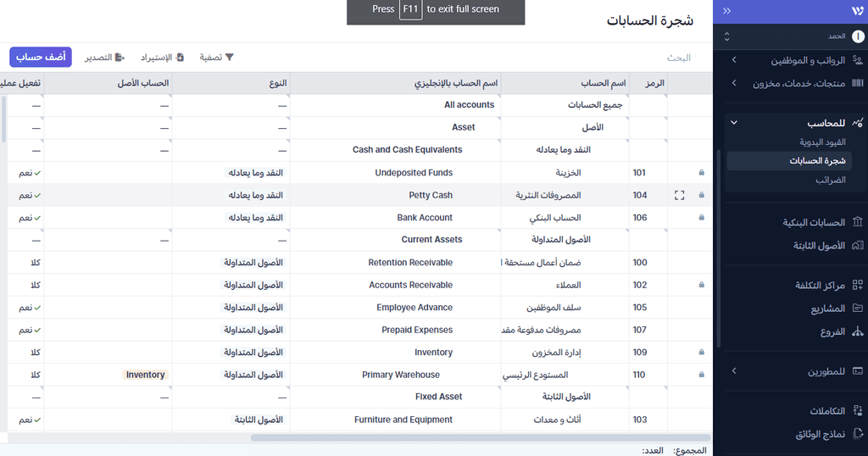
Task: Collapse the Accountant (للمحاسب) section
Action: coord(734,123)
